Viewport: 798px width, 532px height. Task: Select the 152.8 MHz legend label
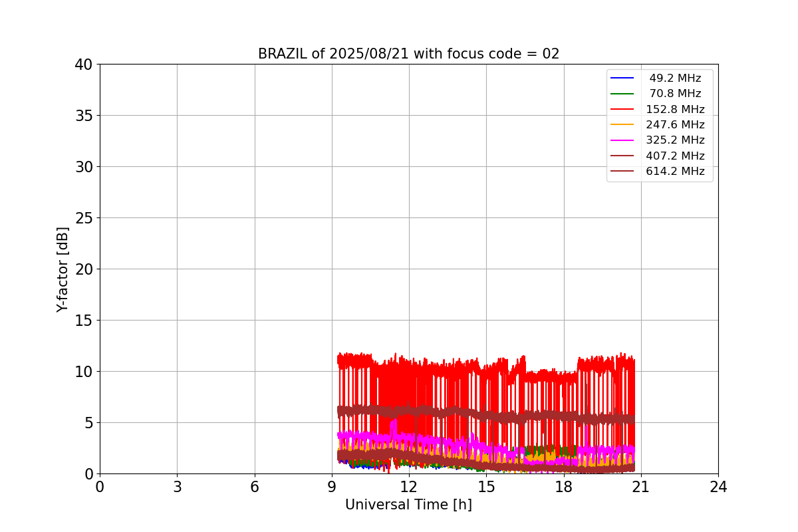(675, 109)
